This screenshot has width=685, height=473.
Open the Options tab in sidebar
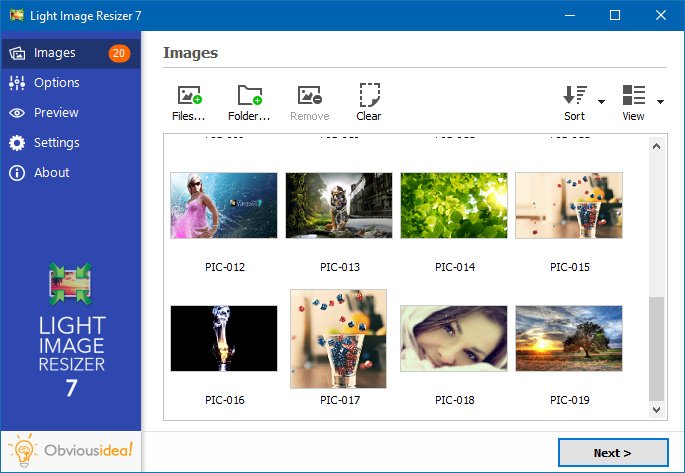pos(56,83)
